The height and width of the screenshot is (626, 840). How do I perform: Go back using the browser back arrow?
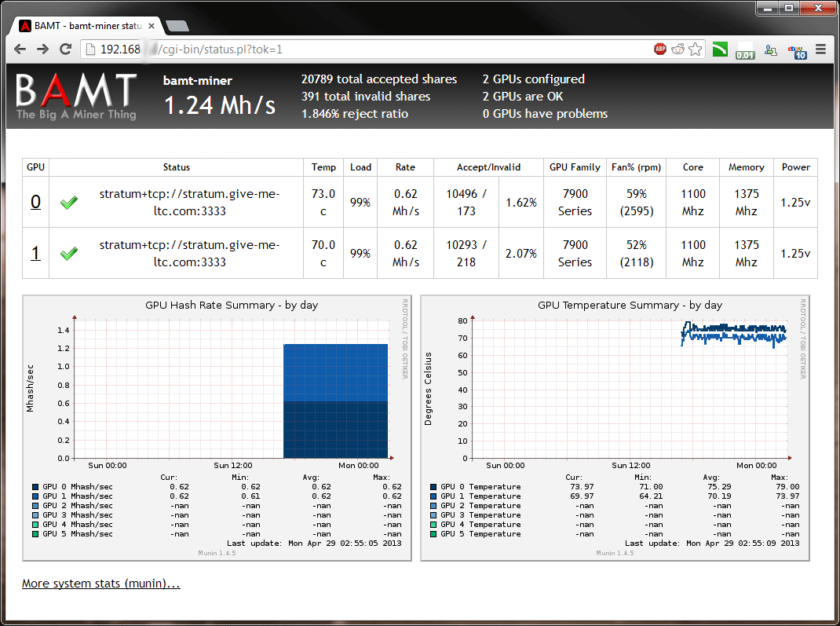coord(20,49)
